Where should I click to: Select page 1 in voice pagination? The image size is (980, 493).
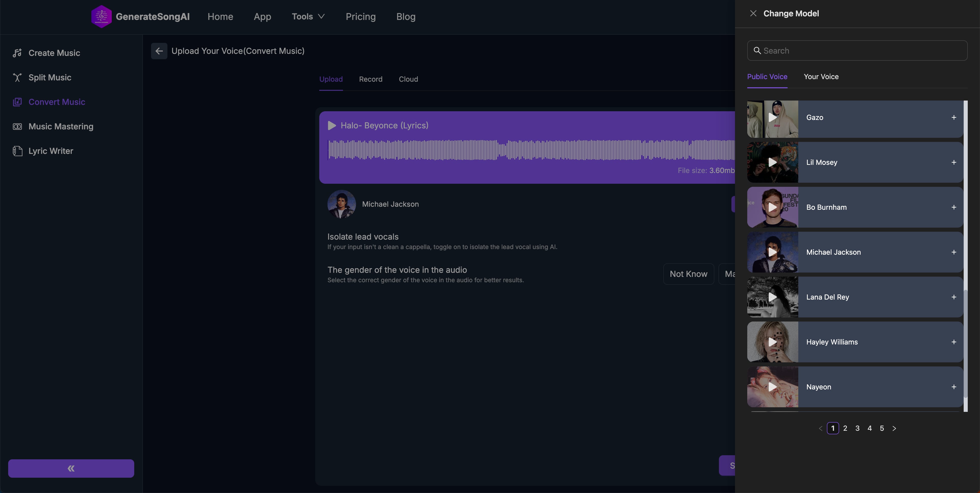(833, 428)
